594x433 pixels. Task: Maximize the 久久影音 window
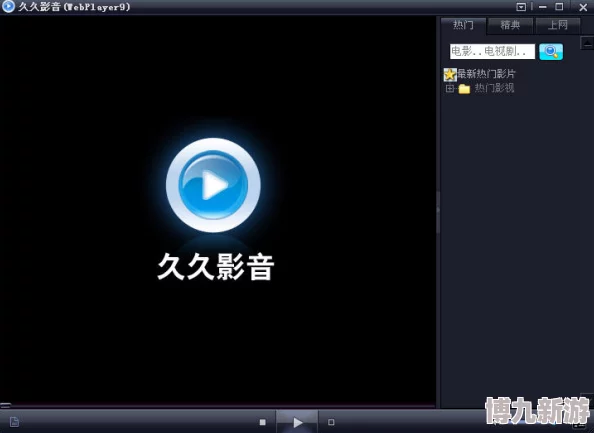(x=559, y=6)
